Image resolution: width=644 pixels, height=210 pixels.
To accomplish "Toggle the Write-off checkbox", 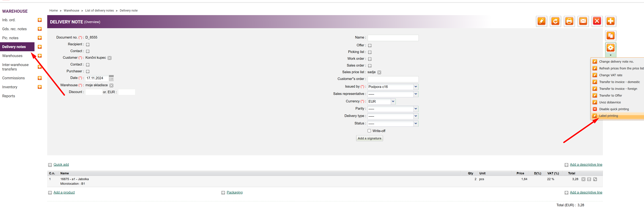I will tap(369, 131).
